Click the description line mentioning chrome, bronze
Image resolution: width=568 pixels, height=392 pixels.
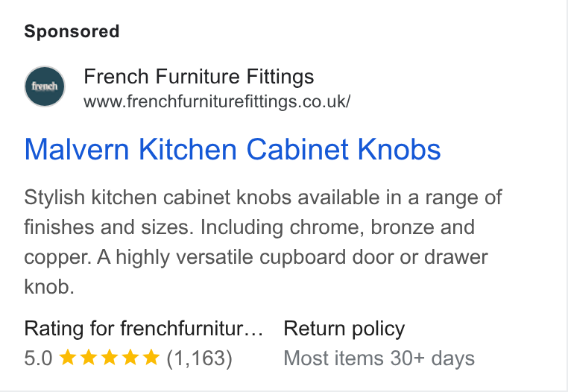[x=249, y=227]
